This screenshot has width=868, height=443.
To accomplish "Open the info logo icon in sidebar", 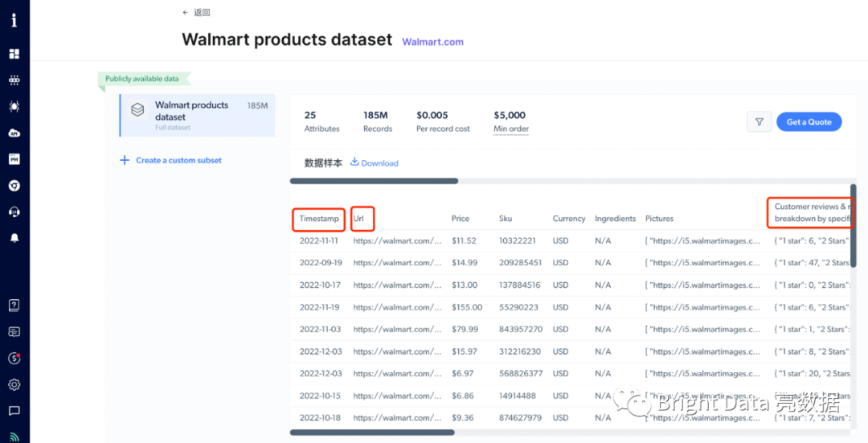I will [14, 20].
